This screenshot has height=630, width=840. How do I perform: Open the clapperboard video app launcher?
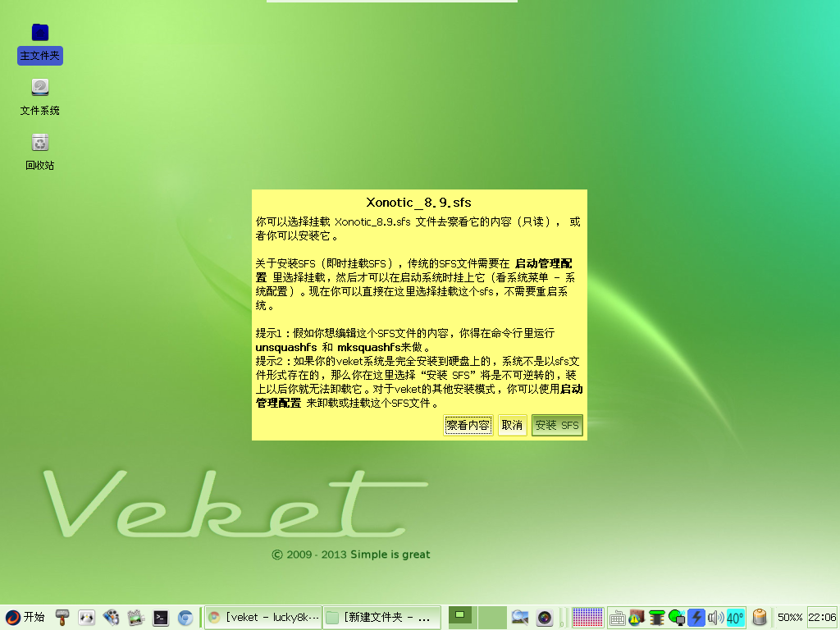(136, 618)
